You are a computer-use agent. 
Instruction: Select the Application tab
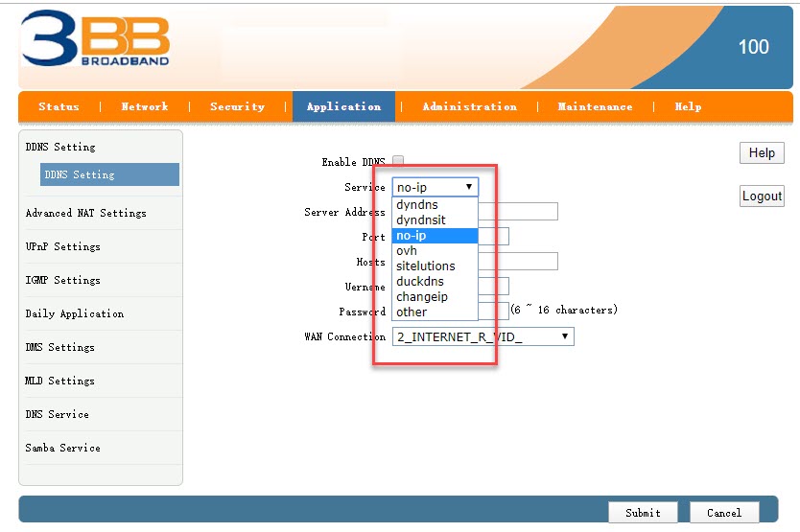(343, 106)
